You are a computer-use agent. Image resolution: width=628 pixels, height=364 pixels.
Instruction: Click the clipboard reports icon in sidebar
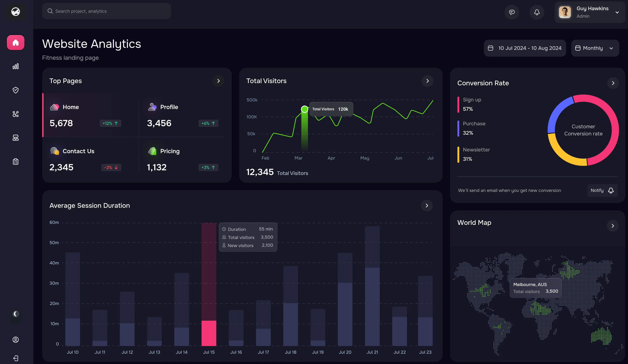(15, 161)
